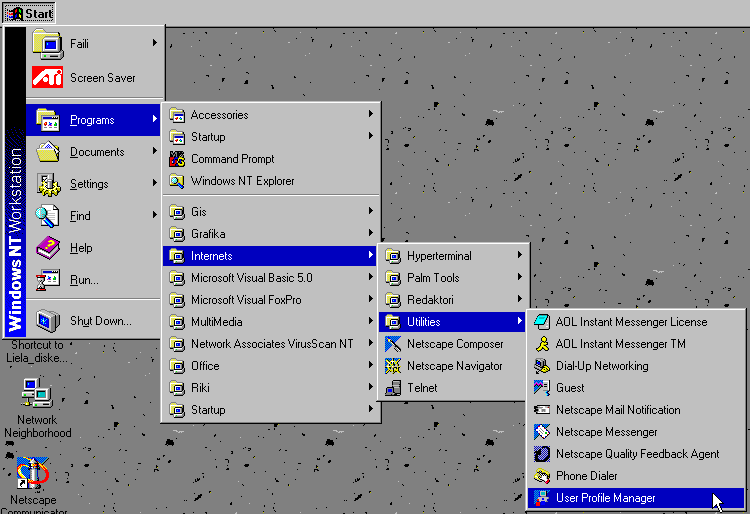Open the Startup folder below Riki
Viewport: 750px width, 514px height.
271,410
